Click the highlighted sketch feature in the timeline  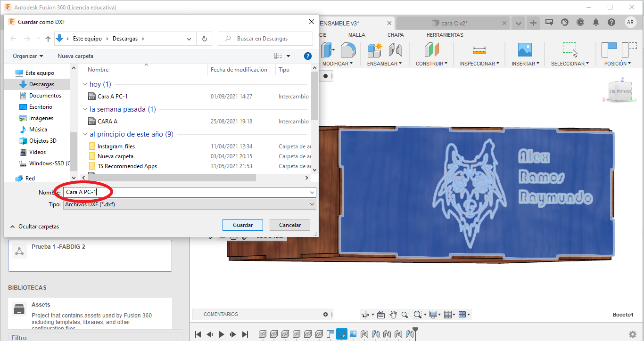[341, 334]
